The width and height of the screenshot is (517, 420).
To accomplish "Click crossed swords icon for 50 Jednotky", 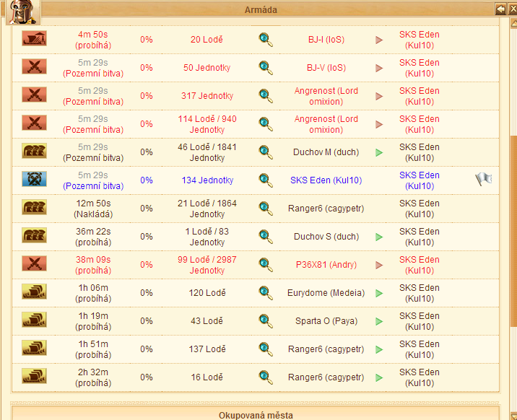I will (34, 66).
